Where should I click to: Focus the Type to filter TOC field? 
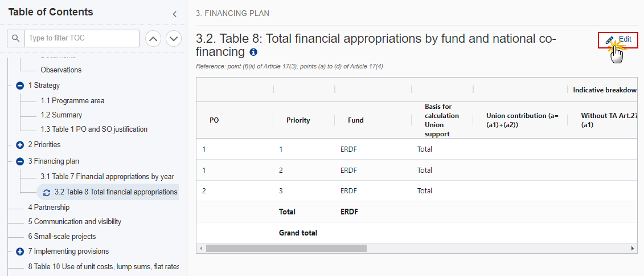82,38
